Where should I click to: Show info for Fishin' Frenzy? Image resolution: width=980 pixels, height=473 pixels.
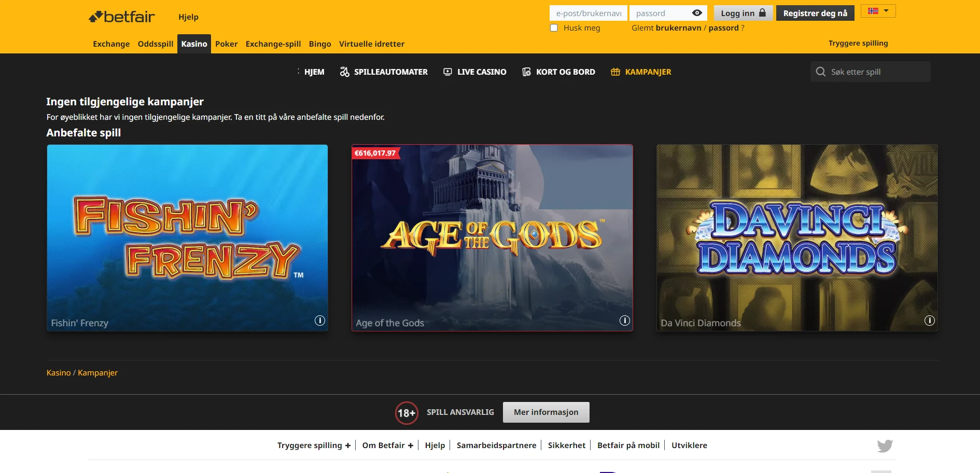[x=320, y=321]
